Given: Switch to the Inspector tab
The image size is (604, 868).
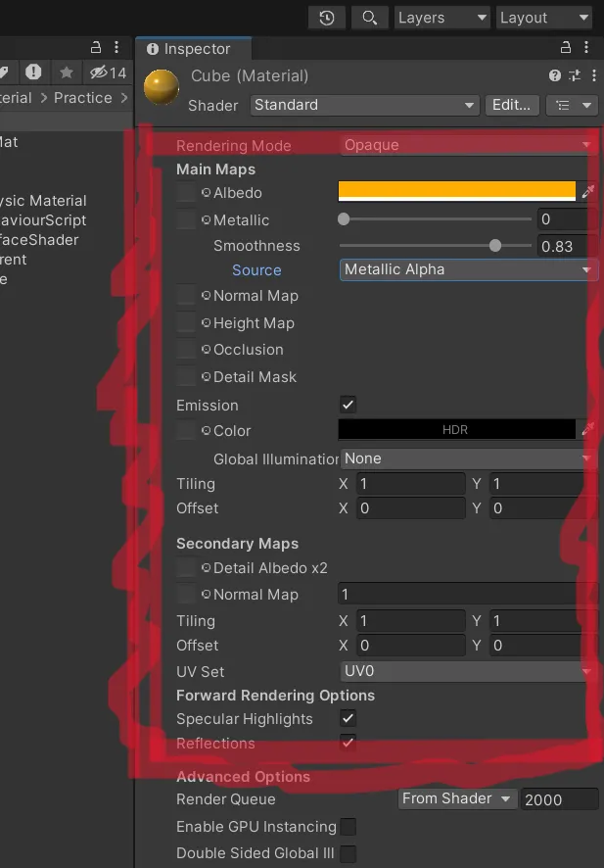Looking at the screenshot, I should coord(194,49).
